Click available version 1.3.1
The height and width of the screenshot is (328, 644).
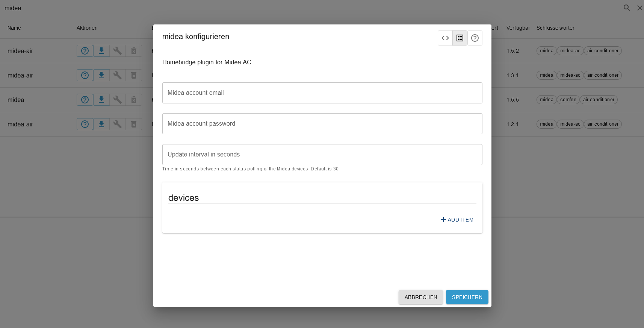(x=512, y=75)
